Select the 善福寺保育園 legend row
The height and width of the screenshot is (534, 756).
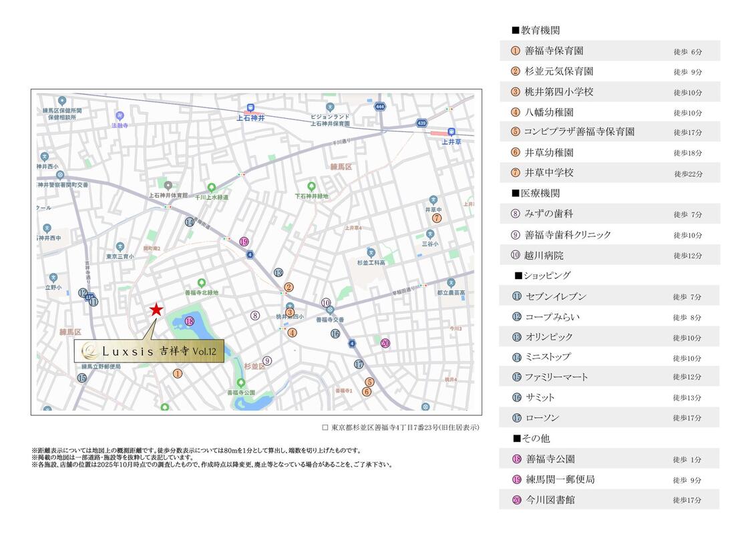[x=609, y=51]
